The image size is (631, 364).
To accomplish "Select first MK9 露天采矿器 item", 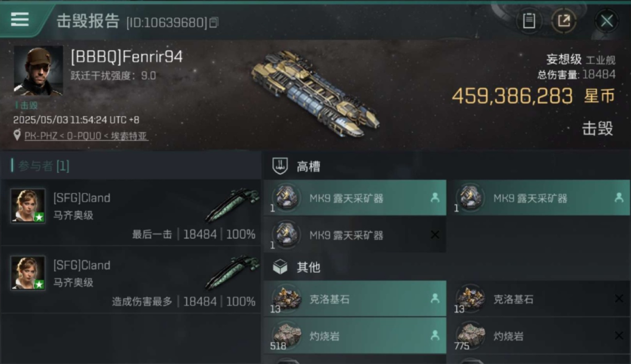I will click(355, 198).
